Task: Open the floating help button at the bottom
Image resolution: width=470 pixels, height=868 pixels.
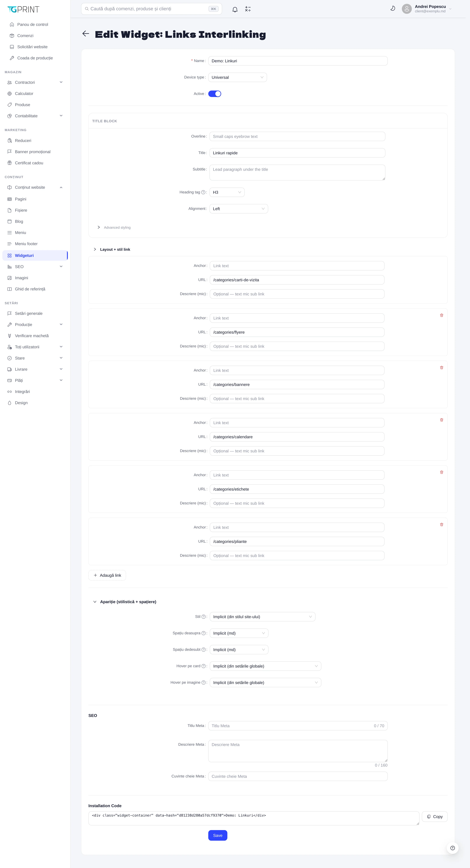Action: tap(453, 848)
